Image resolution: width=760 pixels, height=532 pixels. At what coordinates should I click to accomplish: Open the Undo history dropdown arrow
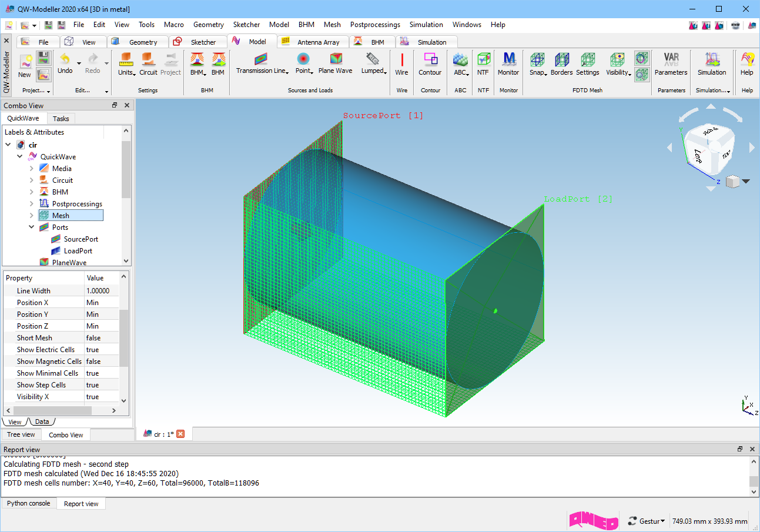click(x=79, y=63)
